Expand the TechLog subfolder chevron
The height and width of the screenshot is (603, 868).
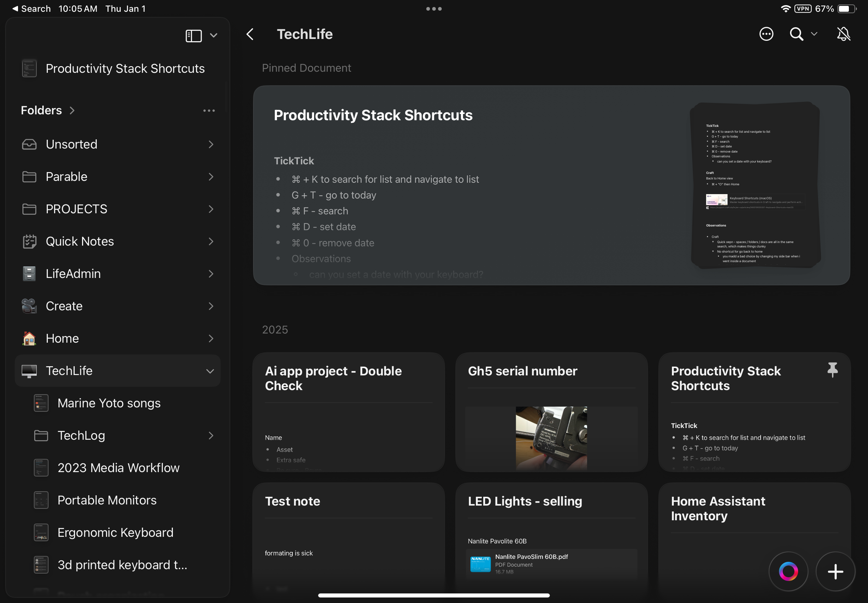(x=211, y=436)
